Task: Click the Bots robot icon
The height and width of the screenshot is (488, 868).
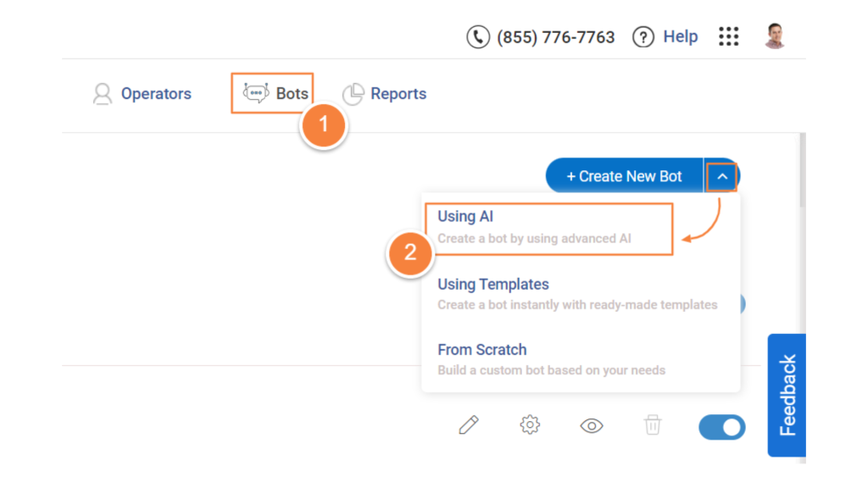Action: click(256, 93)
